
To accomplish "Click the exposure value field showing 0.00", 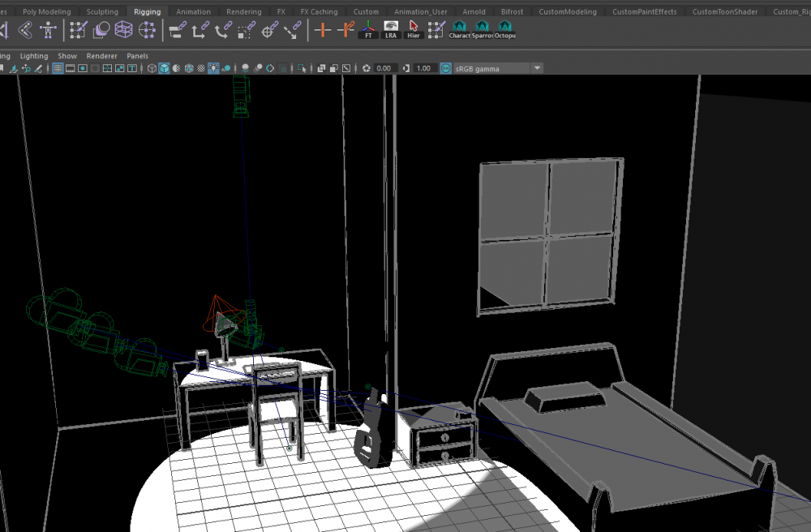I will [x=384, y=68].
